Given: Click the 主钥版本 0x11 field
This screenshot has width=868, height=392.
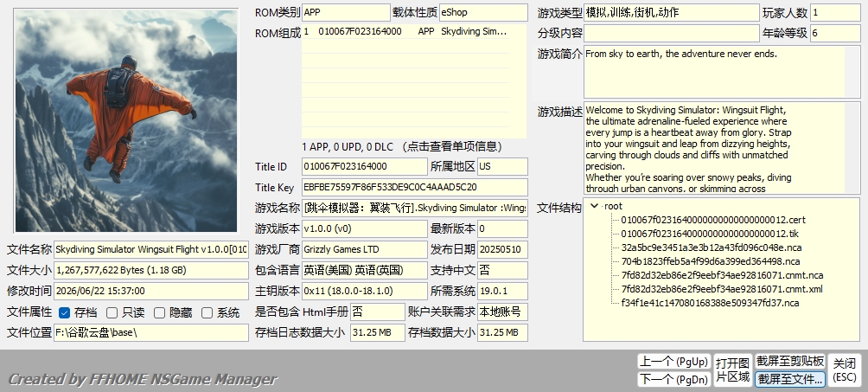Looking at the screenshot, I should 364,291.
